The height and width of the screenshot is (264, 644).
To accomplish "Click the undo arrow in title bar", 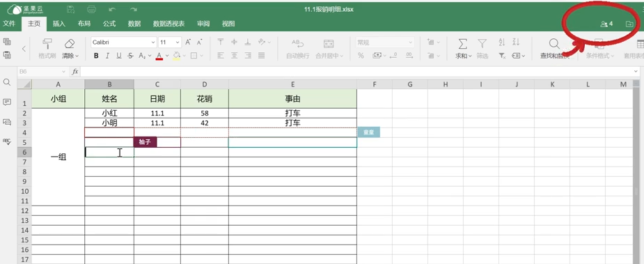I will (x=112, y=9).
